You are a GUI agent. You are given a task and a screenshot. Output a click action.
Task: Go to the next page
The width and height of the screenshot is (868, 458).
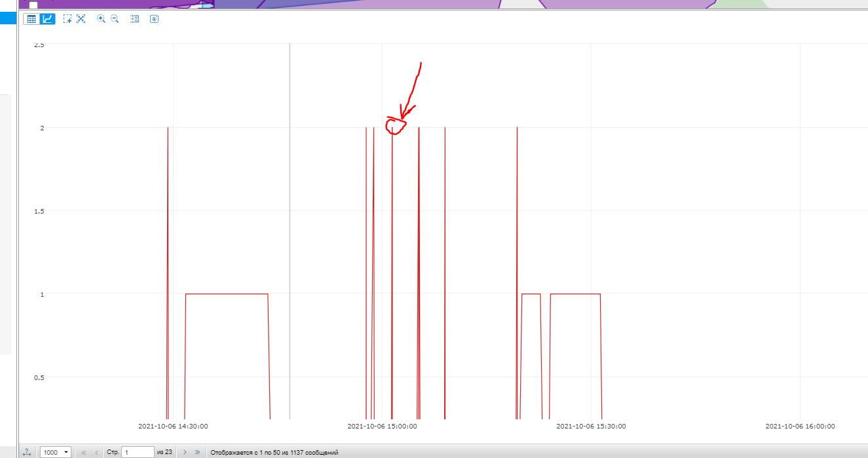coord(185,452)
